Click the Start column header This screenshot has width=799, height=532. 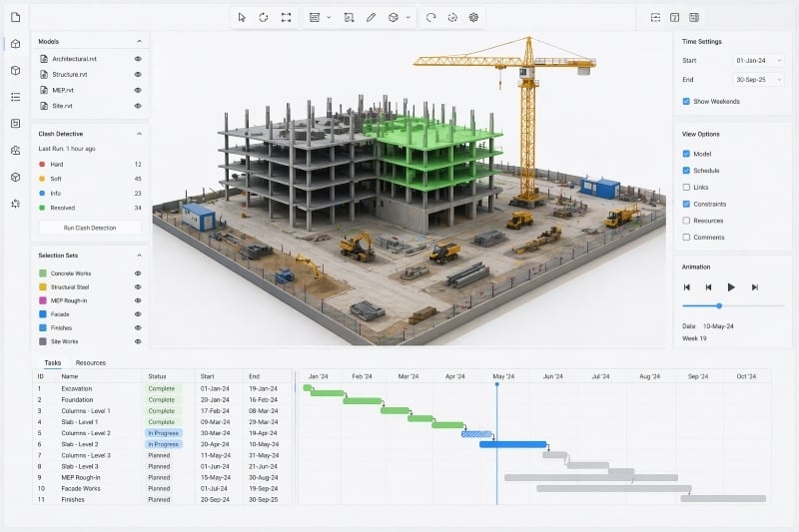(208, 376)
